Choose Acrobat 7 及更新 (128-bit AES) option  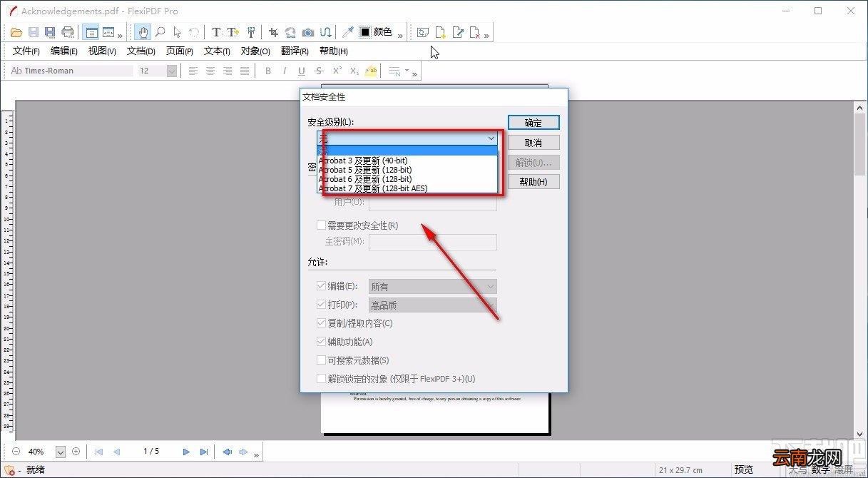407,188
